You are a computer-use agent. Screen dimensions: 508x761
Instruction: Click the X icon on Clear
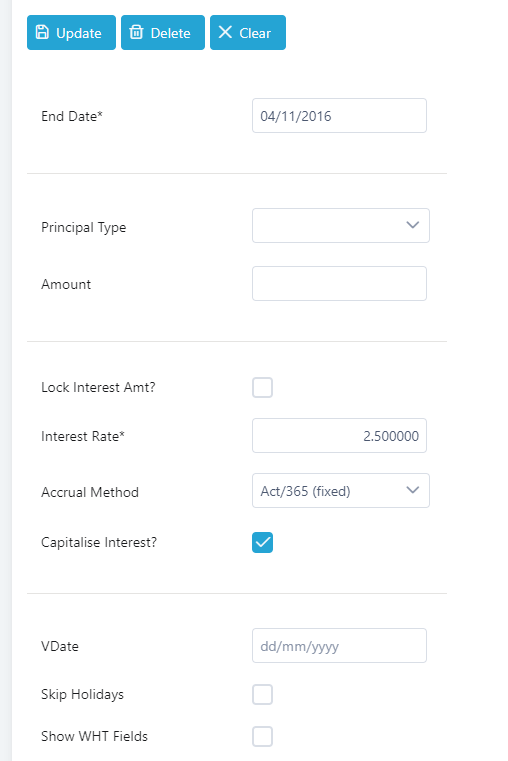pyautogui.click(x=225, y=32)
